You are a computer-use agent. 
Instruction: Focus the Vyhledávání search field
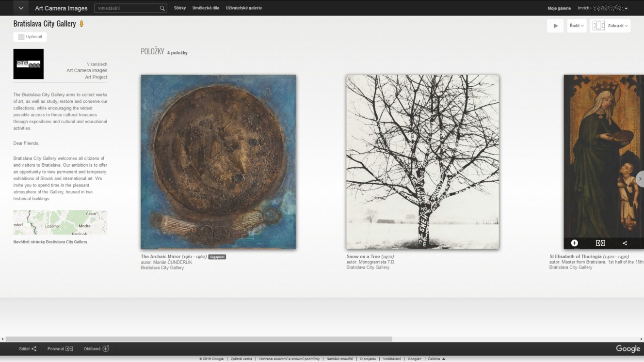(127, 8)
